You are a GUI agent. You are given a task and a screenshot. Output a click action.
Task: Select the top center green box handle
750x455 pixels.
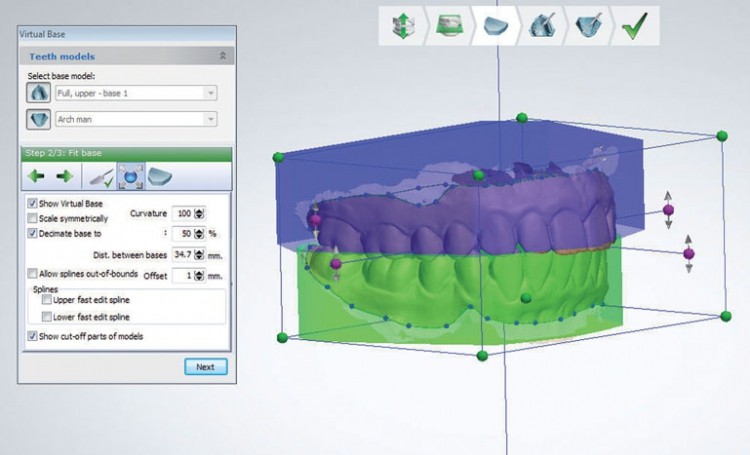tap(522, 118)
